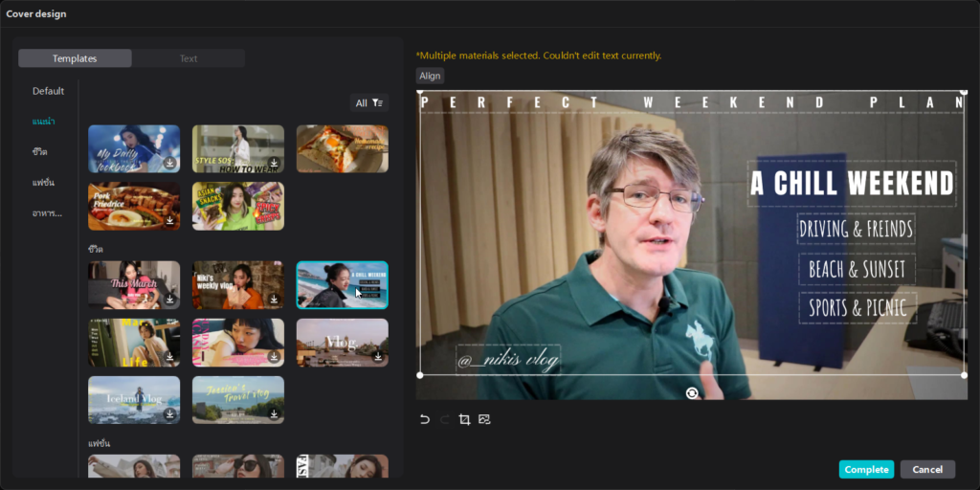Switch to the Text tab
Screen dimensions: 980x490
[189, 58]
